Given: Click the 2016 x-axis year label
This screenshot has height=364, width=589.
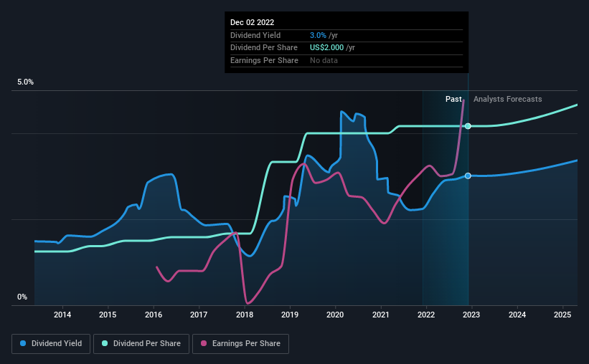Looking at the screenshot, I should pyautogui.click(x=154, y=315).
